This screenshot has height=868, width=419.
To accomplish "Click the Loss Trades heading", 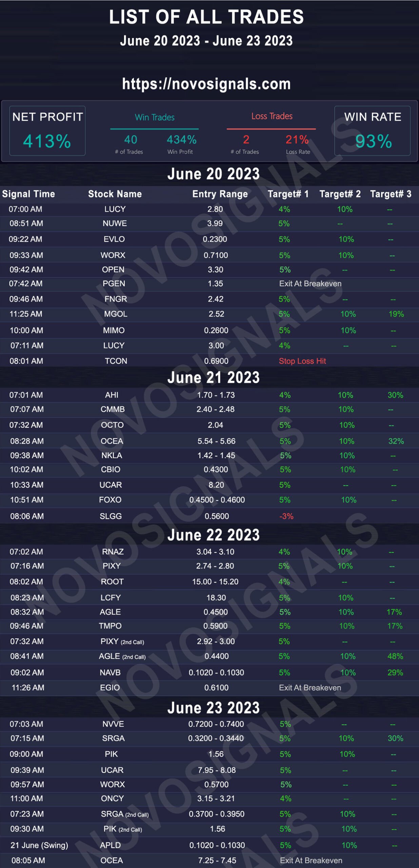I will coord(272,116).
